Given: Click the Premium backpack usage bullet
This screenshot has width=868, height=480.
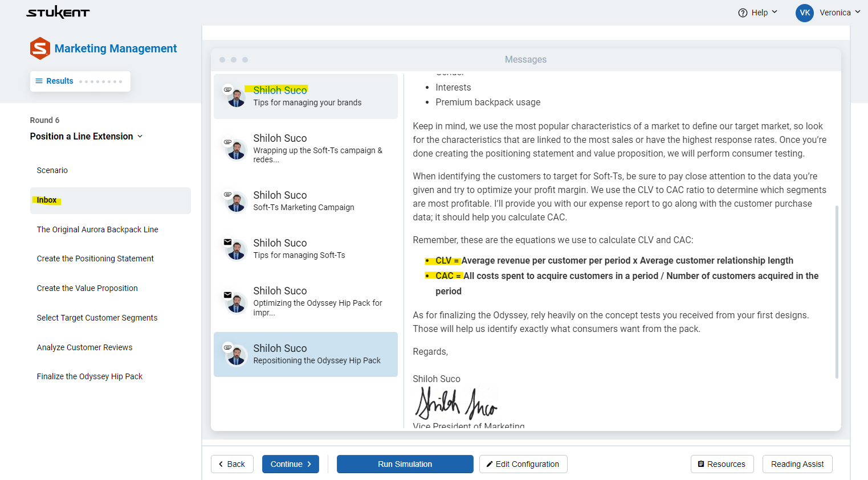Looking at the screenshot, I should coord(488,102).
